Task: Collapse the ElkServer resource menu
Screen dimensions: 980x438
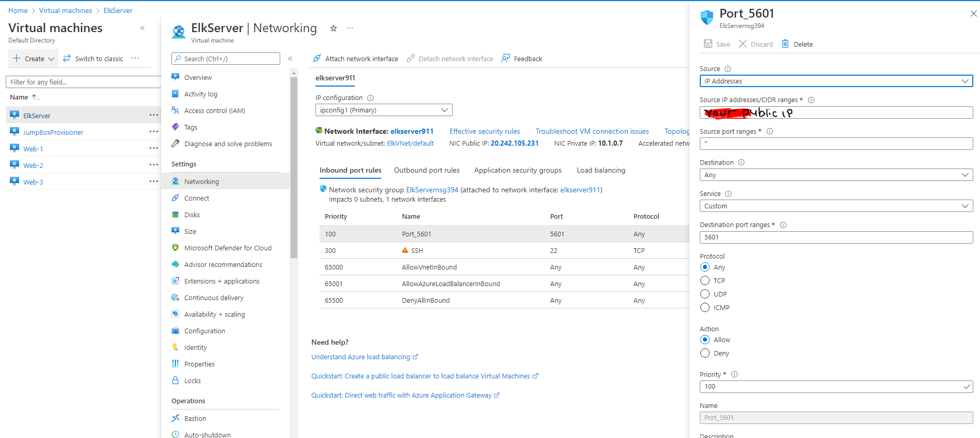Action: point(290,59)
